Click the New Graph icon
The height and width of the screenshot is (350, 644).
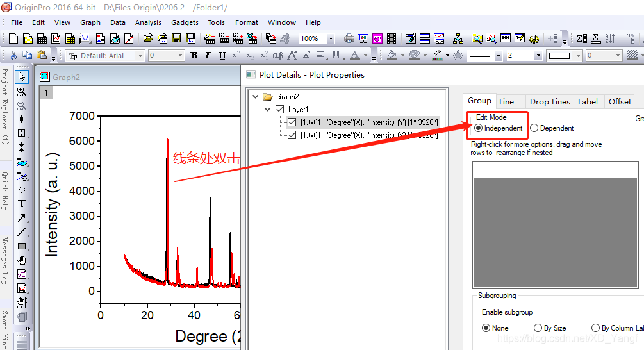pyautogui.click(x=56, y=38)
